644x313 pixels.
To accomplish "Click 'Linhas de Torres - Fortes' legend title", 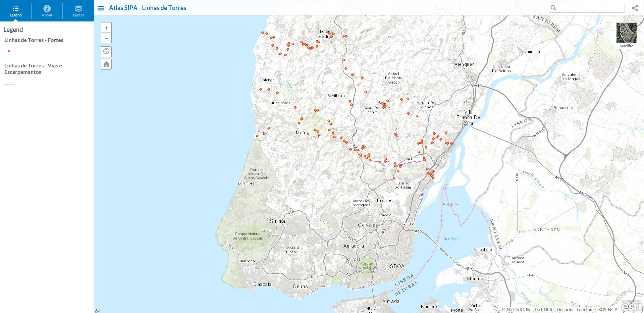I will point(34,40).
